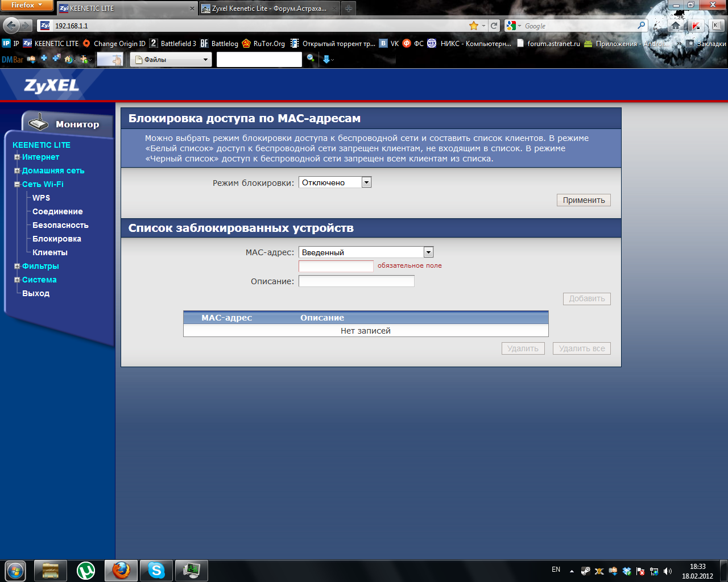Open the VK bookmark
This screenshot has height=582, width=728.
390,43
